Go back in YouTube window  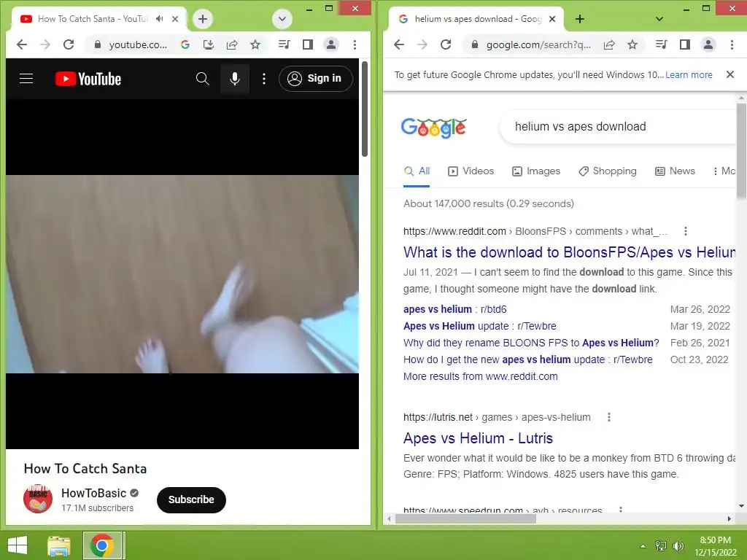coord(21,44)
